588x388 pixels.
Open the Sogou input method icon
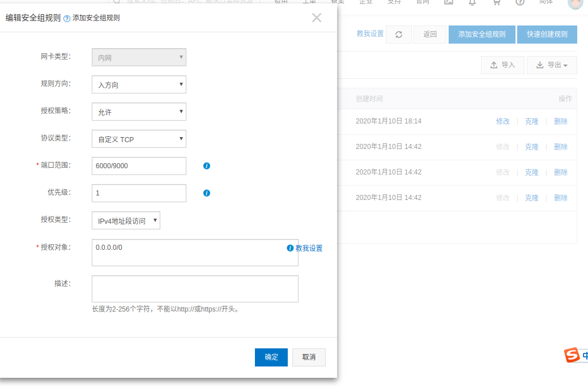tap(572, 355)
